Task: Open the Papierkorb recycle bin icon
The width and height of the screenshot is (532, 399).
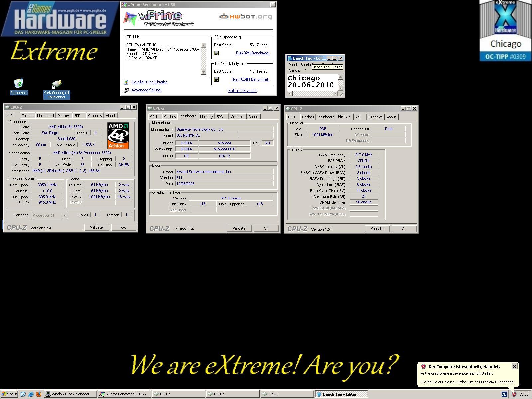Action: click(x=19, y=83)
